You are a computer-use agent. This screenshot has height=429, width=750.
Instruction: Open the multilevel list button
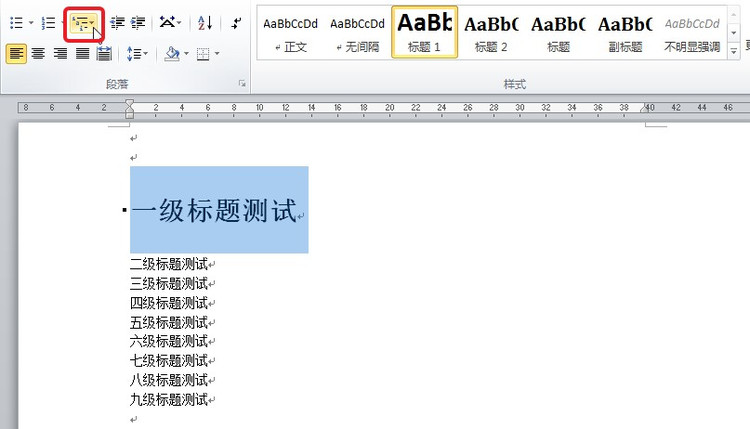tap(84, 23)
